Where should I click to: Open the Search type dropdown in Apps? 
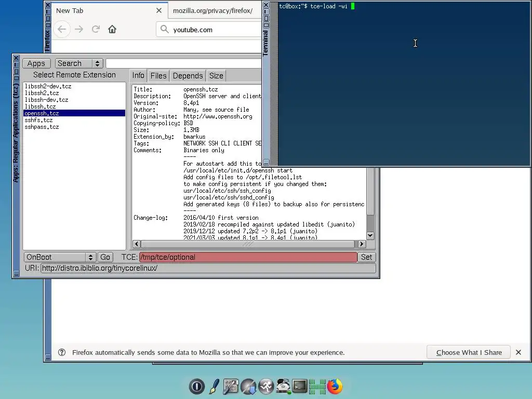[x=79, y=63]
